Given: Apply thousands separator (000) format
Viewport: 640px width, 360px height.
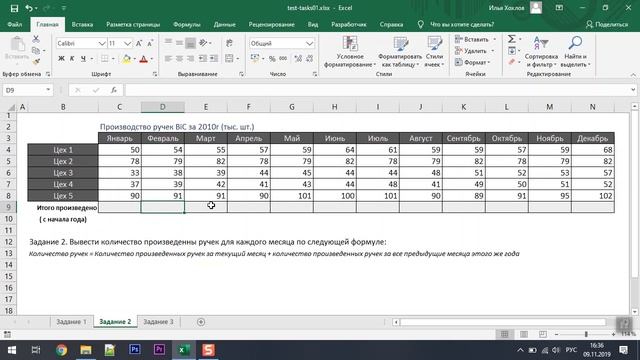Looking at the screenshot, I should (x=283, y=59).
